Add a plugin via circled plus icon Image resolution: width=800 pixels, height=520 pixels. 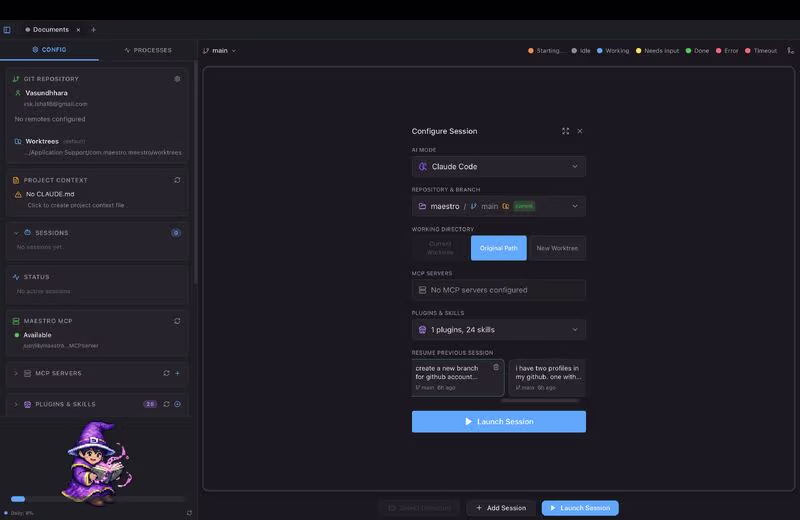[x=178, y=404]
